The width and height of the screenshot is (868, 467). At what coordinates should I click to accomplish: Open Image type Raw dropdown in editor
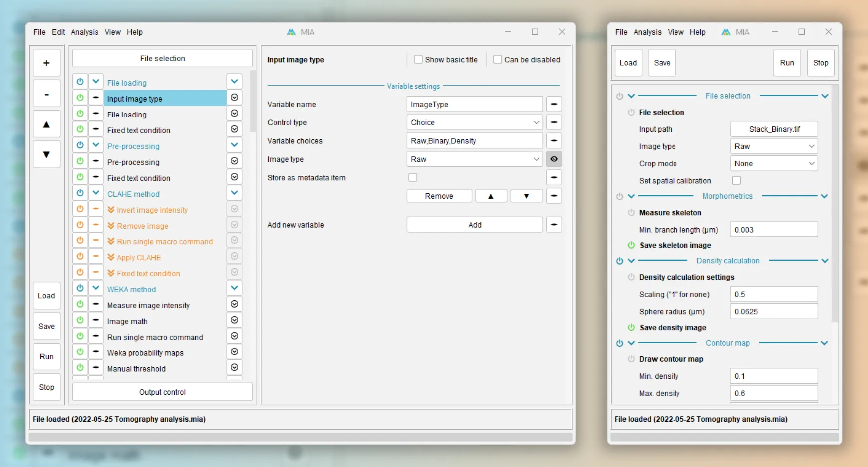475,159
